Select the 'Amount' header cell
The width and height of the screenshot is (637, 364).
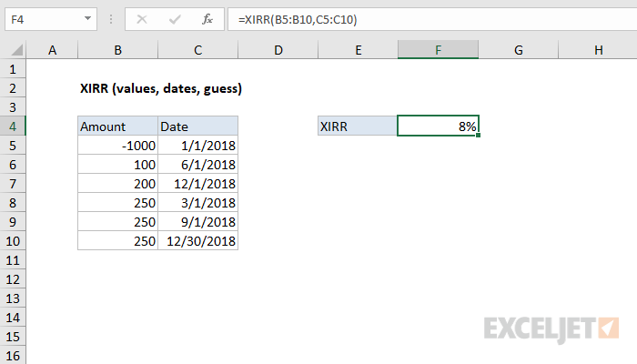click(117, 126)
